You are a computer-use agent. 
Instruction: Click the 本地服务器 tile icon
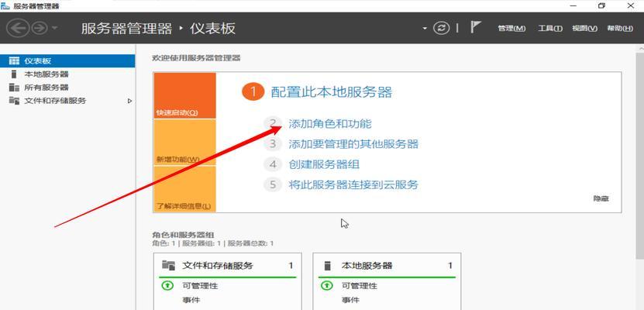pyautogui.click(x=327, y=266)
